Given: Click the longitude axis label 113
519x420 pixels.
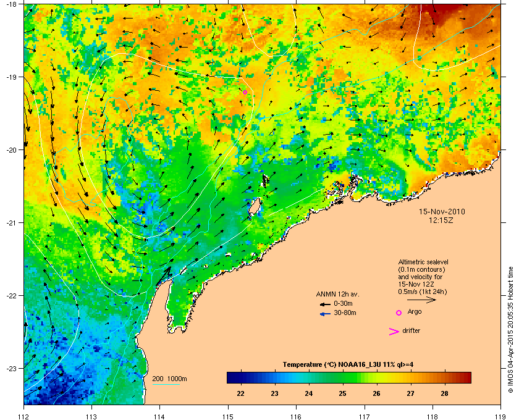Looking at the screenshot, I should click(91, 416).
